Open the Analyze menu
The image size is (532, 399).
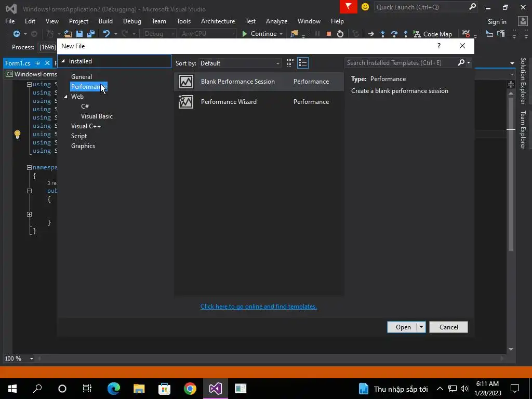(276, 21)
